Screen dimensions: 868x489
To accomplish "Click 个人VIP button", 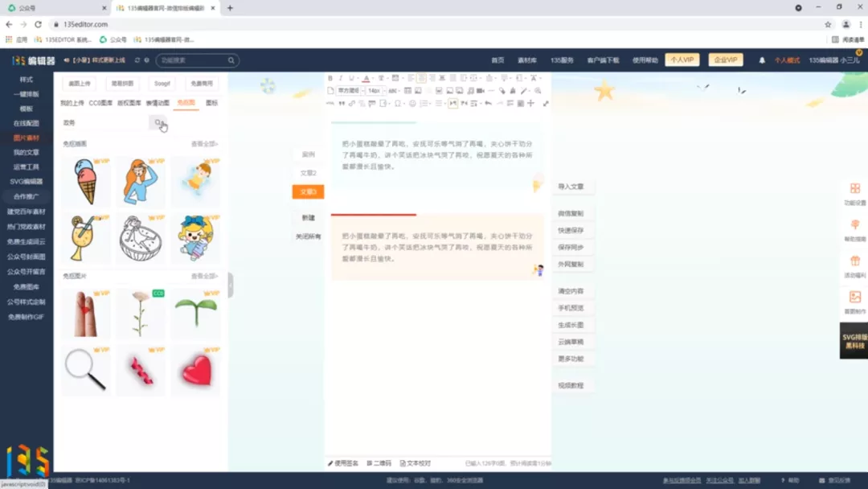I will coord(682,60).
